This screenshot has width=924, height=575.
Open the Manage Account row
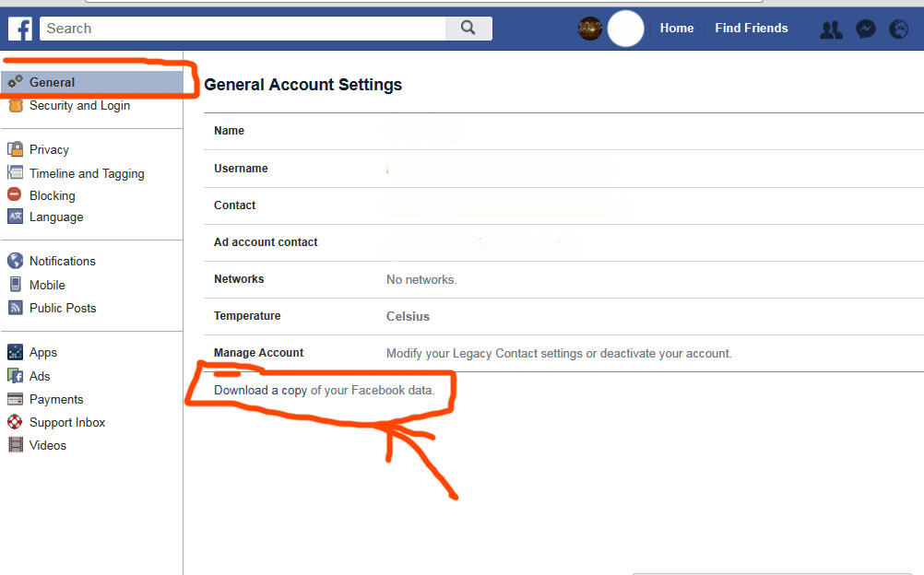point(564,353)
